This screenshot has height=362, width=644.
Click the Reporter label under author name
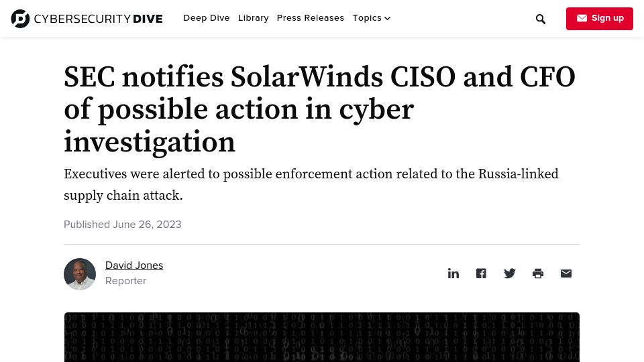click(x=125, y=281)
